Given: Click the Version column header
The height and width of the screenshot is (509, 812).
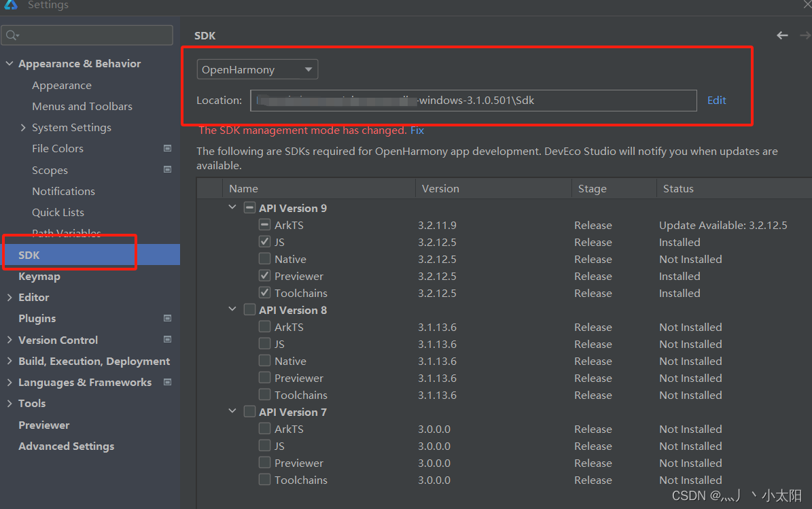Looking at the screenshot, I should [x=493, y=188].
